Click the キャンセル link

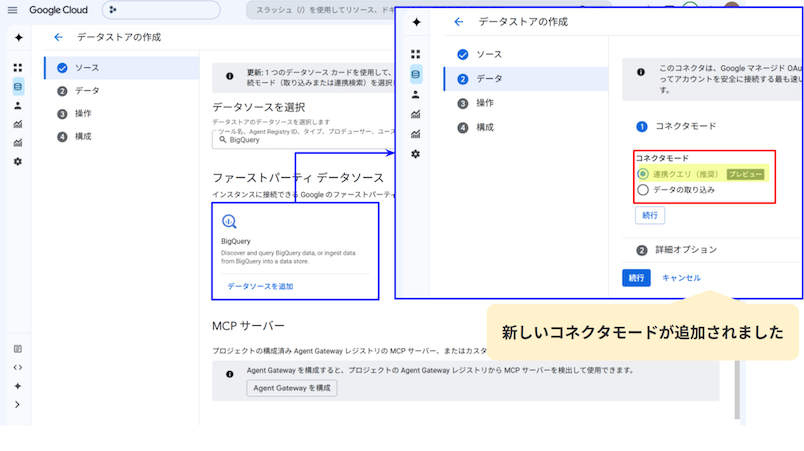681,278
